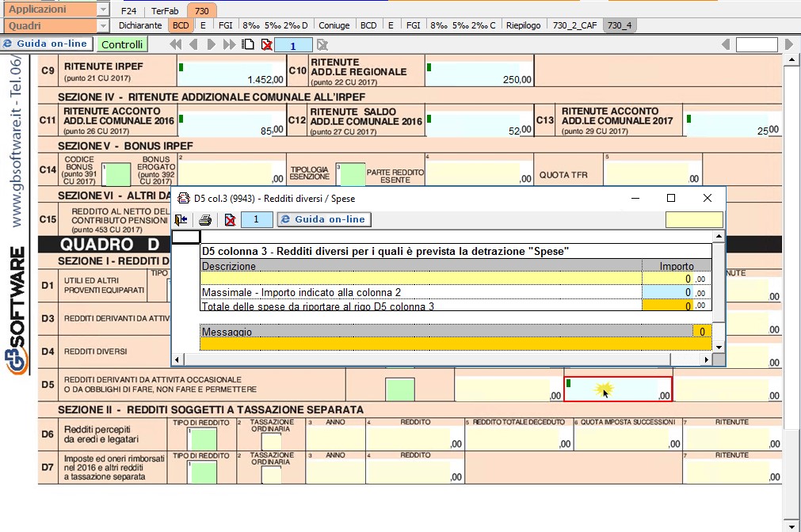Switch to the F24 tab

[128, 11]
